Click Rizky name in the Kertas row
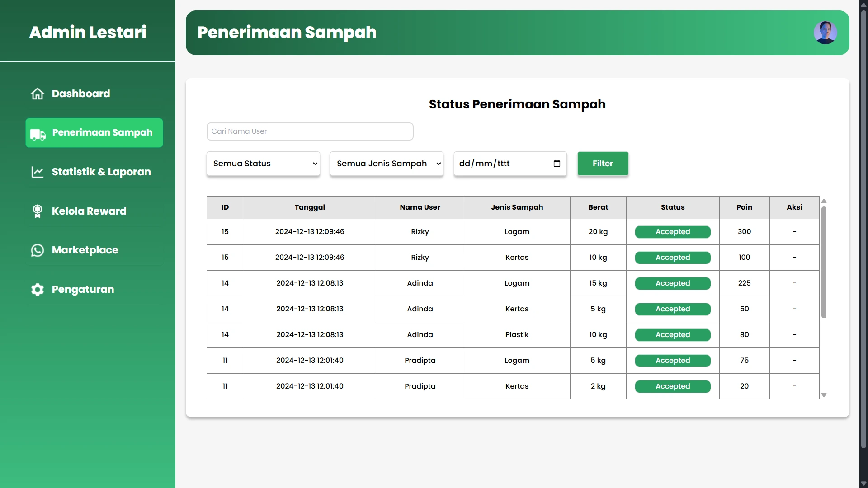 [420, 258]
